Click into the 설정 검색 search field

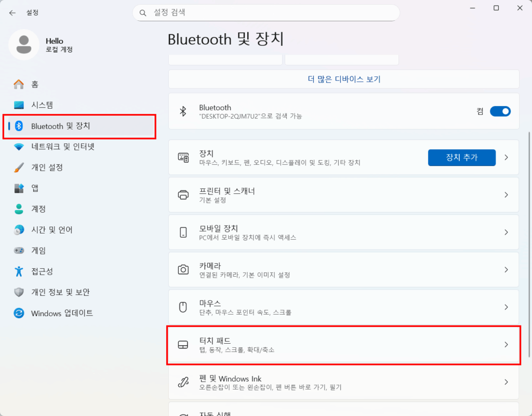tap(270, 12)
